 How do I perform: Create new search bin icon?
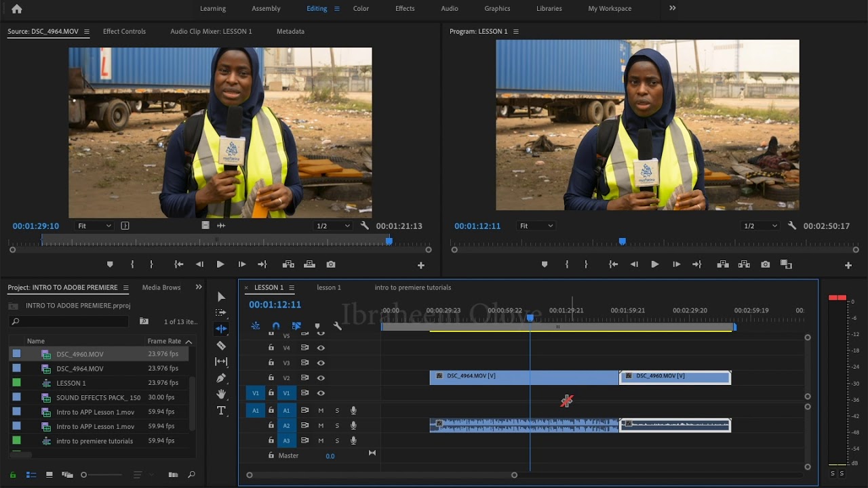pyautogui.click(x=144, y=321)
